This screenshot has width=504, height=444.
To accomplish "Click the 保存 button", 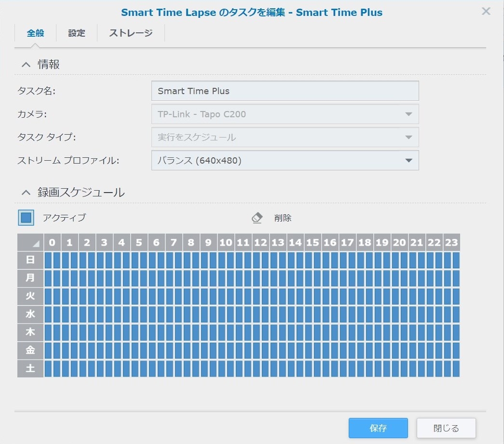I will click(x=378, y=428).
